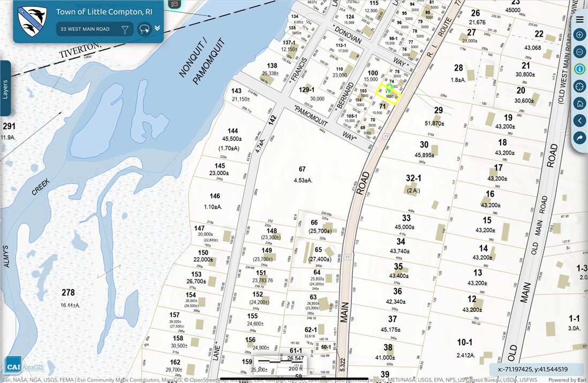This screenshot has height=383, width=588.
Task: Open the filter funnel in search box
Action: [125, 29]
